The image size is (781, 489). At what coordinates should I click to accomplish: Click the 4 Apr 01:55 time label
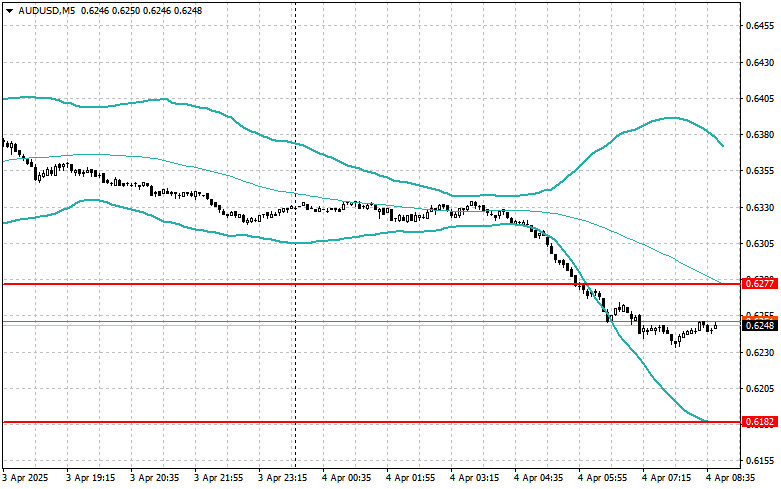pos(410,478)
